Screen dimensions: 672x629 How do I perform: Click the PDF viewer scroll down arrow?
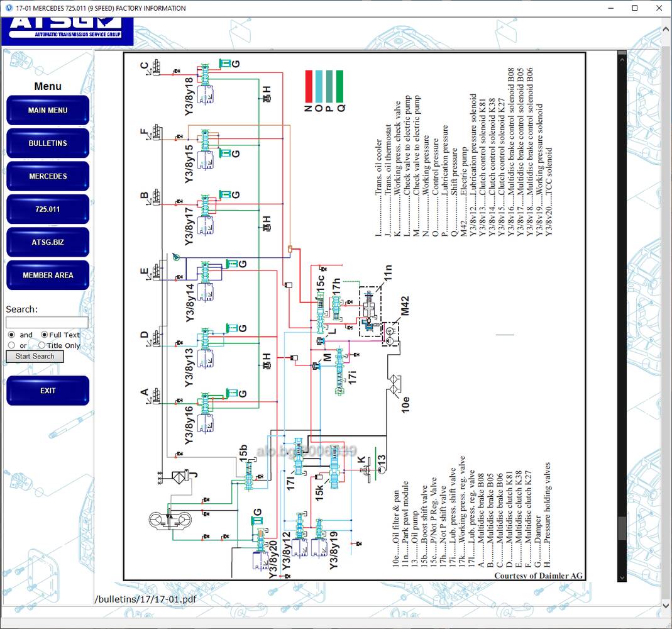(622, 578)
